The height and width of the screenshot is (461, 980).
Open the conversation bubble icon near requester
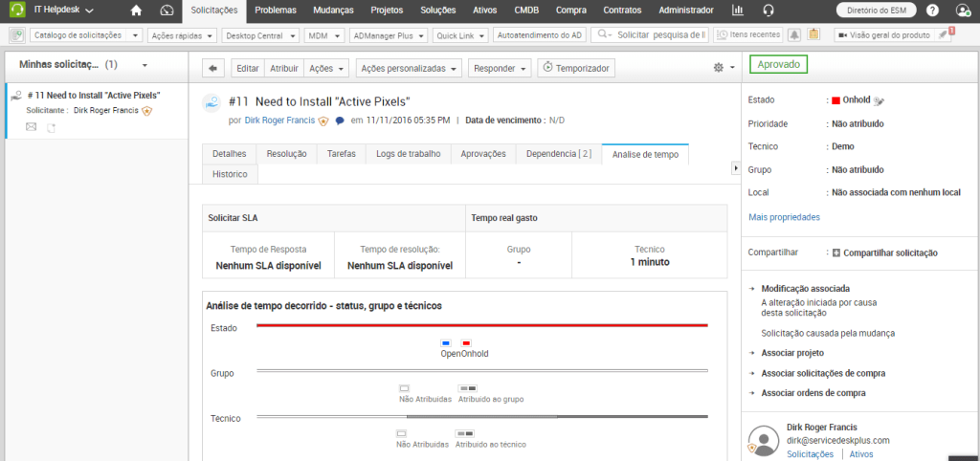[x=340, y=121]
